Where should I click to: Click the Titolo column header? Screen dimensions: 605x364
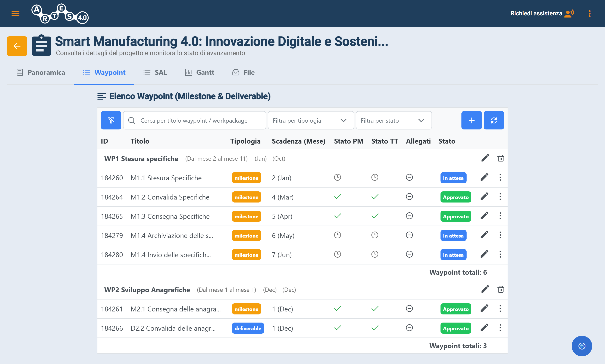point(140,141)
